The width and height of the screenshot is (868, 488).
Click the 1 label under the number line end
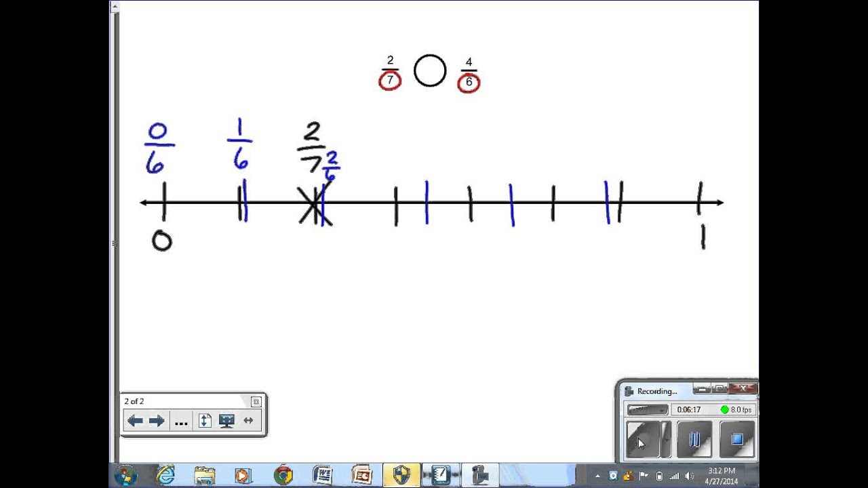[x=703, y=237]
